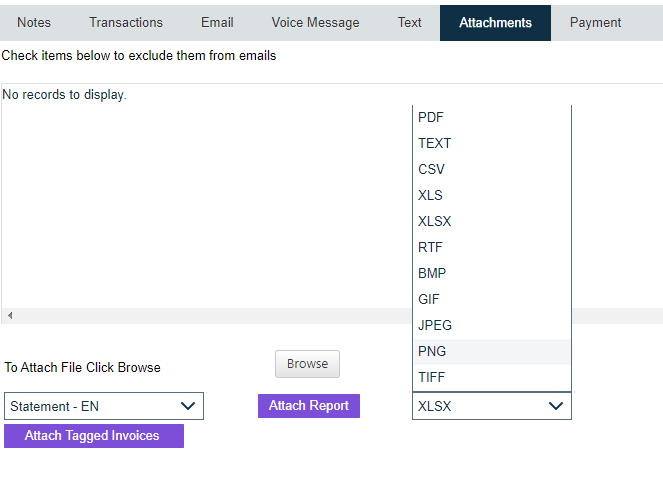
Task: Click the Browse button
Action: tap(307, 364)
